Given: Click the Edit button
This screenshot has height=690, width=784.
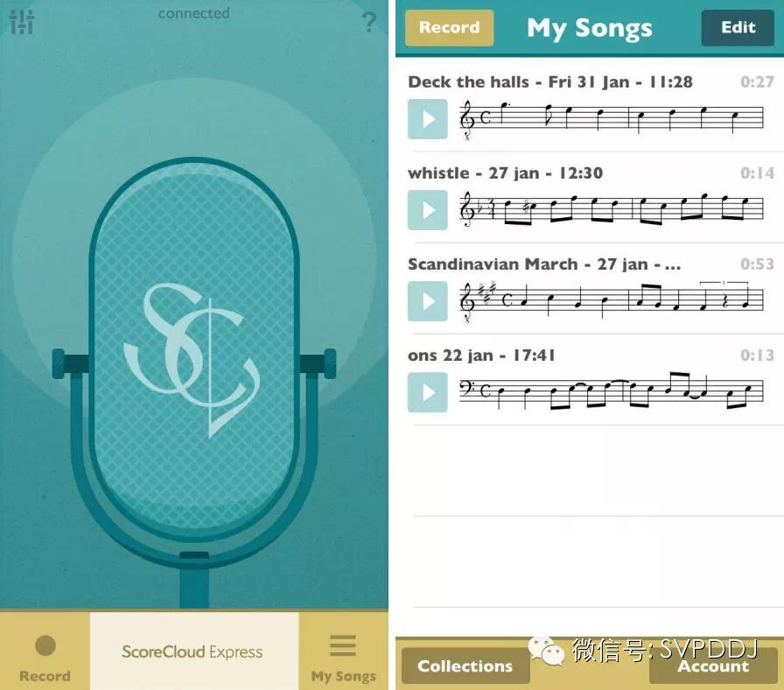Looking at the screenshot, I should click(738, 27).
